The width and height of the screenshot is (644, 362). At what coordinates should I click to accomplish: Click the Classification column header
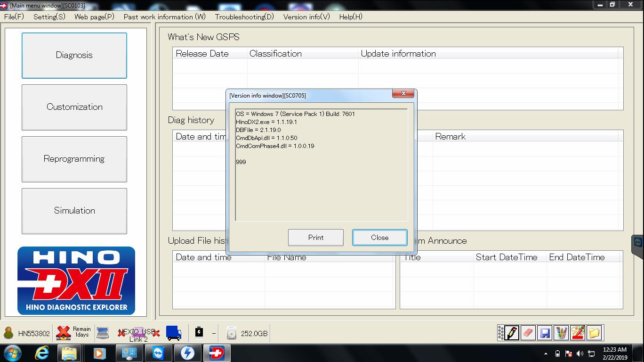tap(303, 53)
